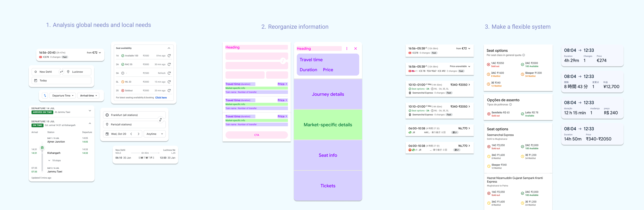Image resolution: width=644 pixels, height=210 pixels.
Task: Close the wireframe panel with the X
Action: pos(355,48)
